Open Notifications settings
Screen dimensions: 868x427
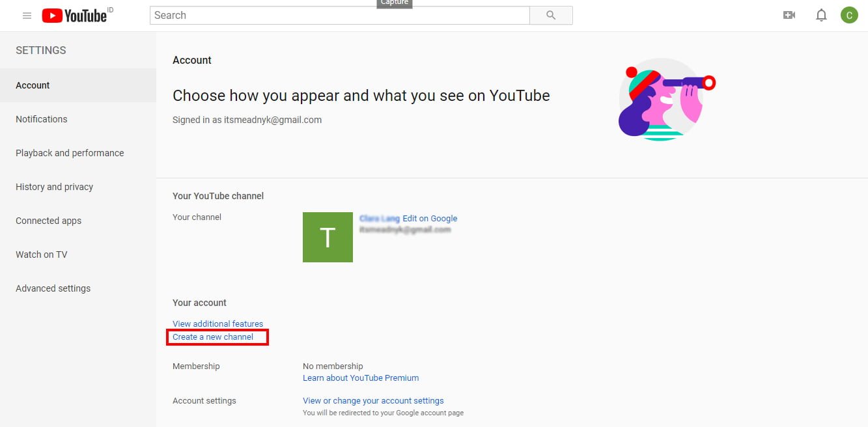point(41,119)
